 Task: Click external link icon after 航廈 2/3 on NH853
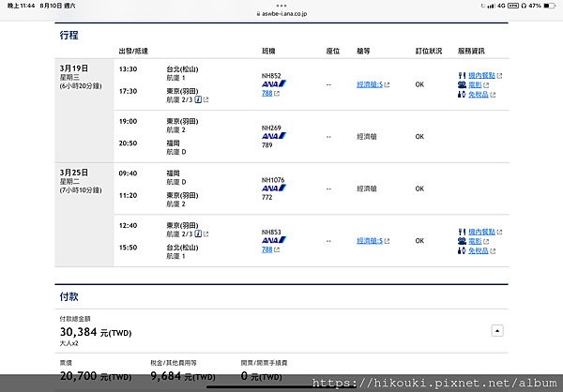coord(205,234)
